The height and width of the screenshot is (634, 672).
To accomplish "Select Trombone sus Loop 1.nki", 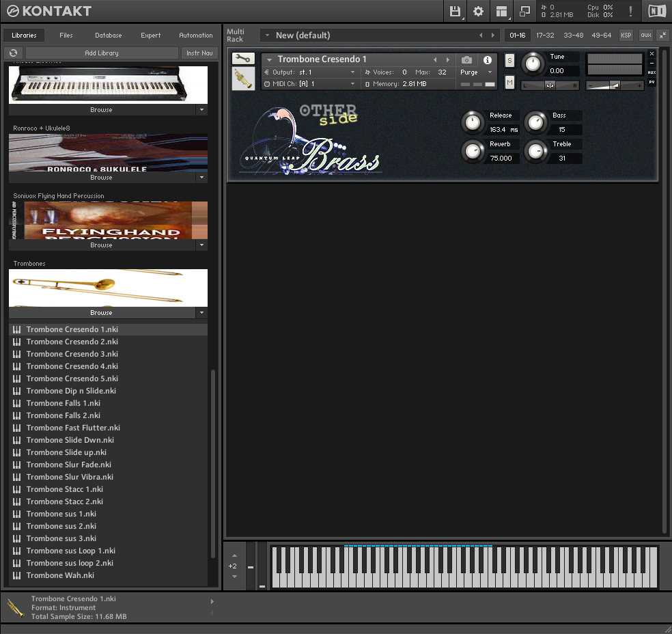I will point(108,551).
